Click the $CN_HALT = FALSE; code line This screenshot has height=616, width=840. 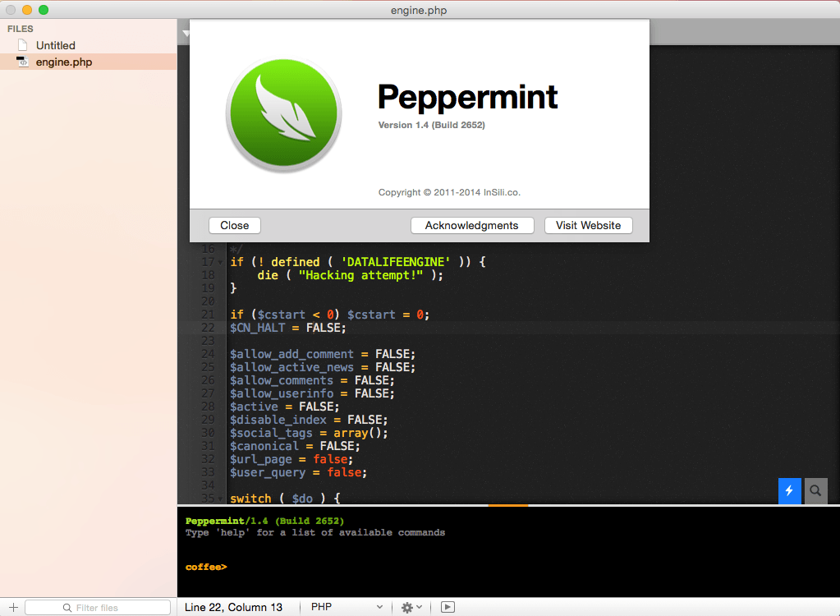[x=288, y=328]
